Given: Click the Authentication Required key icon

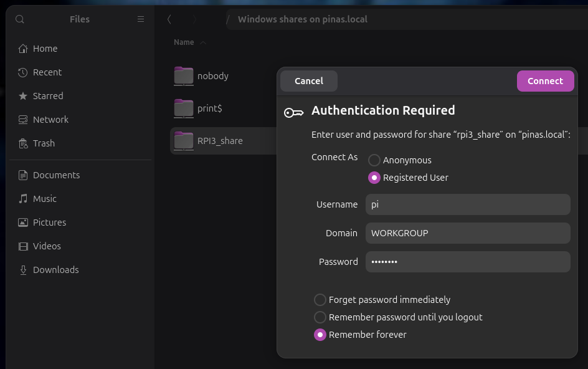Looking at the screenshot, I should [293, 113].
